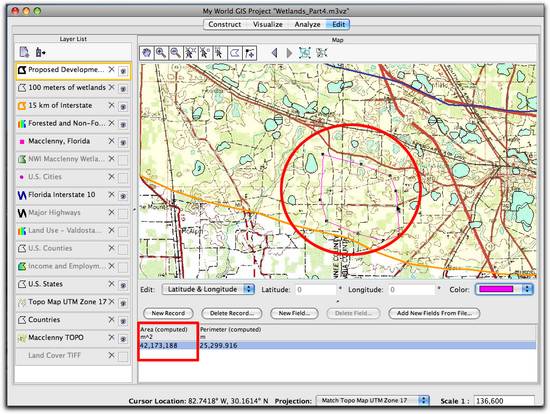The image size is (550, 414).
Task: Select the 25,299.916 perimeter cell
Action: pos(367,346)
